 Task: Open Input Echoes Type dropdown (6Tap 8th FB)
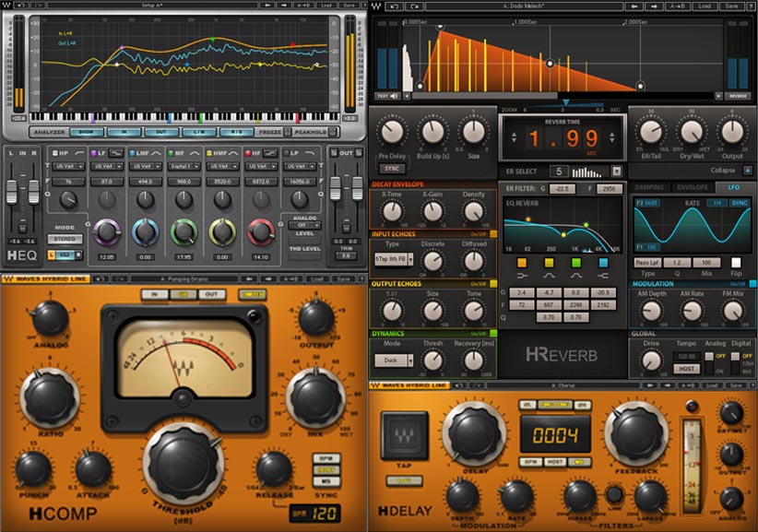[394, 259]
